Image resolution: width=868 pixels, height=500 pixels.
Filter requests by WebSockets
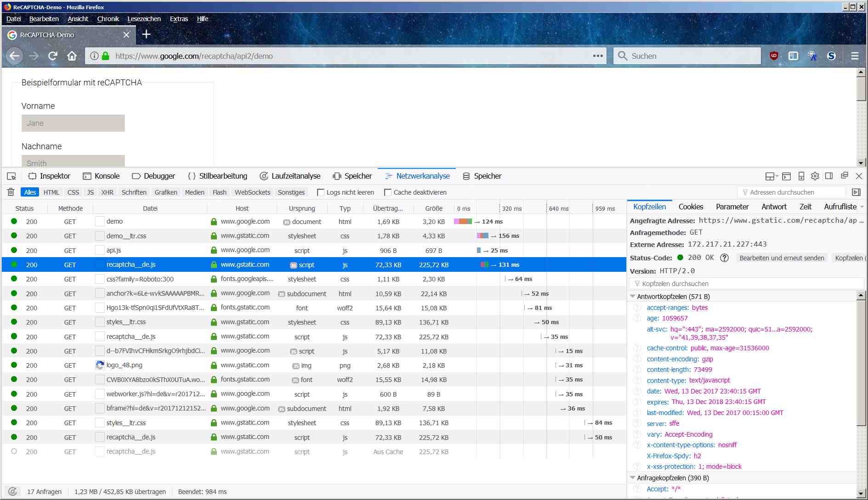click(253, 192)
